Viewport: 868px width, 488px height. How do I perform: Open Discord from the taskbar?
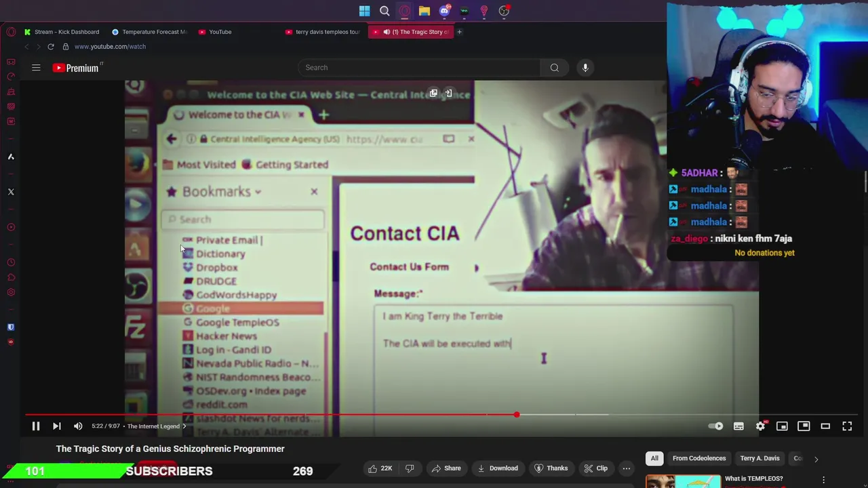pos(444,11)
